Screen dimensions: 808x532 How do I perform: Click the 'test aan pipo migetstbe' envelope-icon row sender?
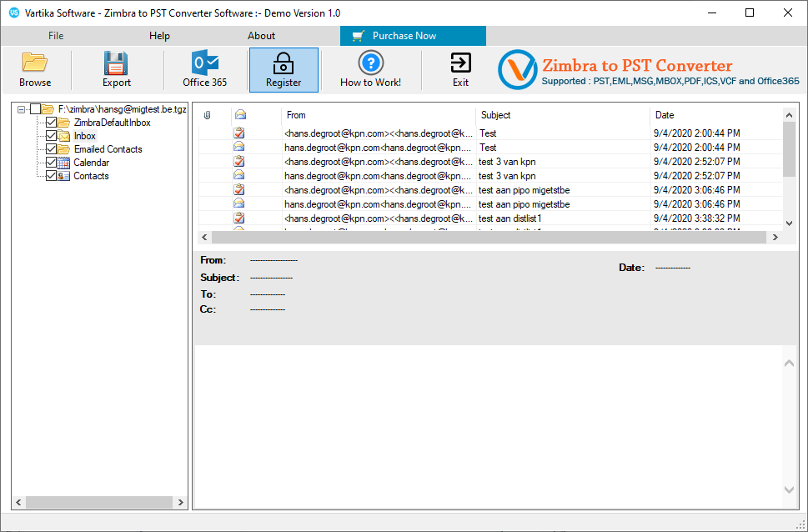tap(378, 204)
